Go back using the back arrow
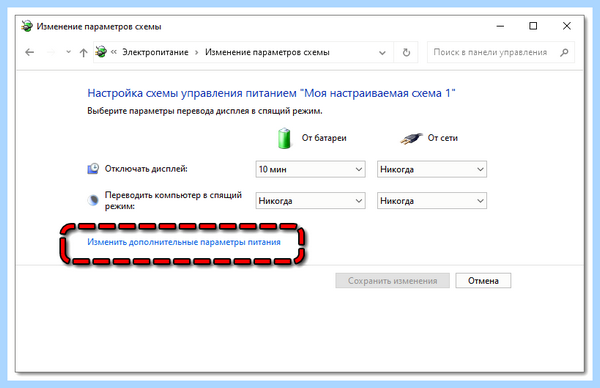 click(29, 52)
